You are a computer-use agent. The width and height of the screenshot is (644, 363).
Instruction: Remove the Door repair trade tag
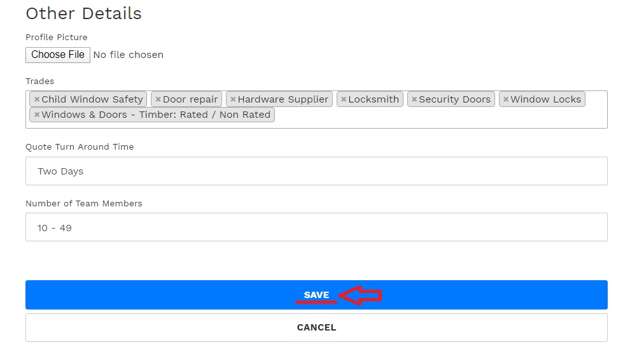(x=158, y=99)
